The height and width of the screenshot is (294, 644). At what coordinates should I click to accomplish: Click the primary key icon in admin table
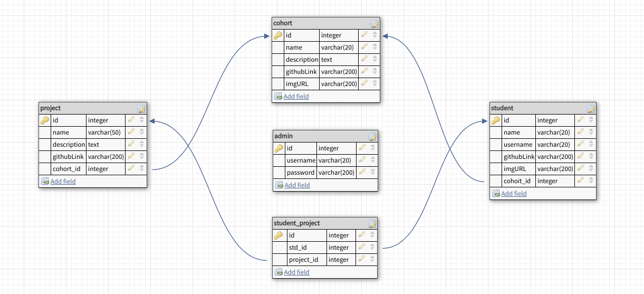[x=280, y=148]
